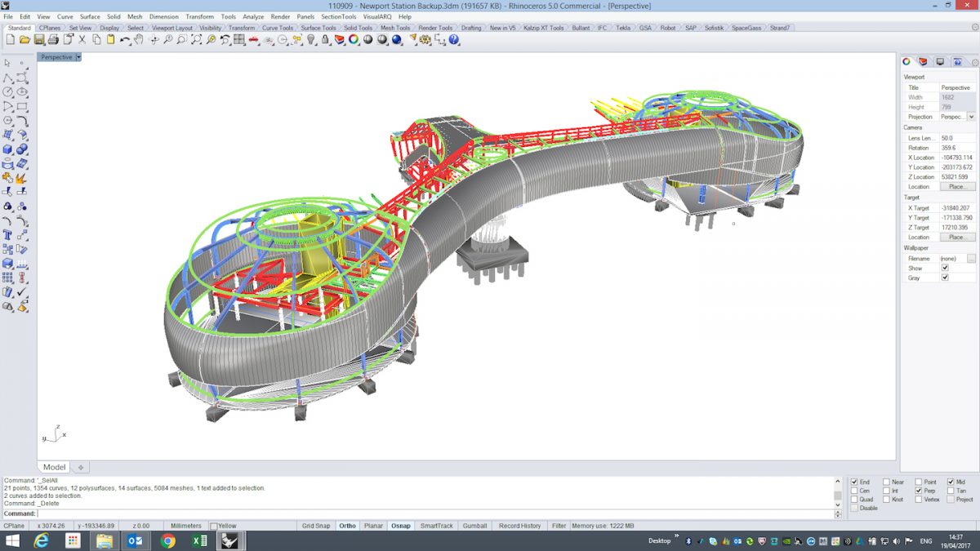Open the Projection dropdown
This screenshot has height=551, width=980.
point(971,117)
